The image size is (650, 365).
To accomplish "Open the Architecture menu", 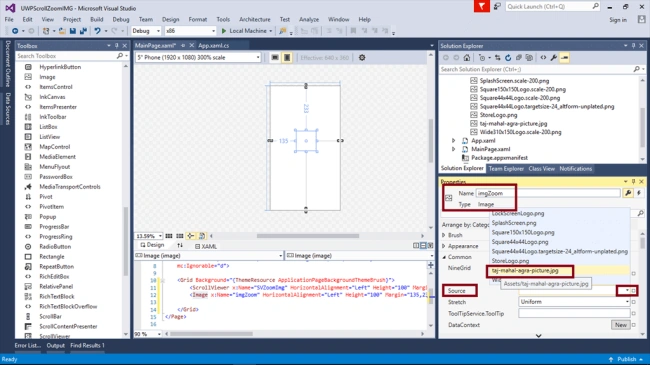I will click(255, 19).
